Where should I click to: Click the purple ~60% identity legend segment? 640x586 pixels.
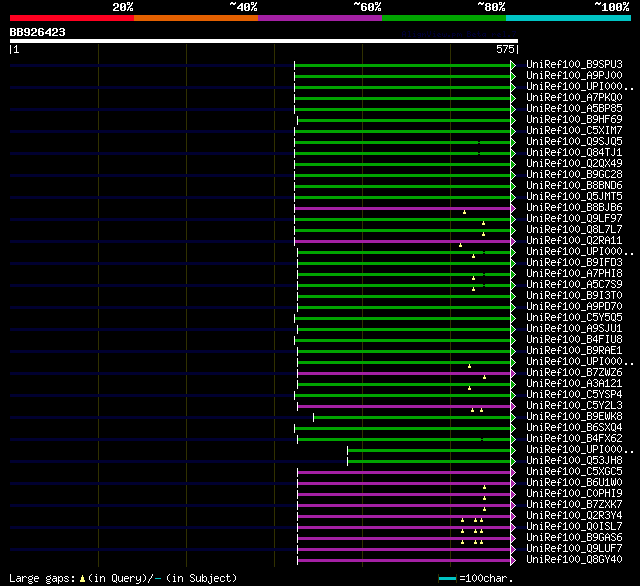click(x=320, y=18)
